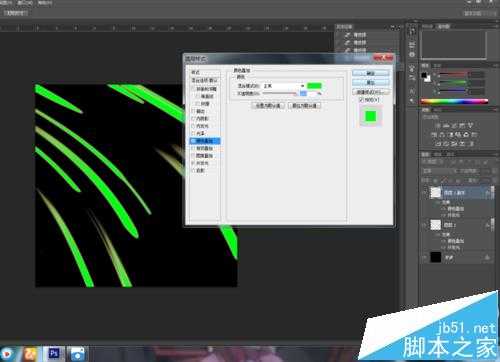Click the top icon in the collapsed panel strip
This screenshot has height=362, width=500.
point(412,32)
